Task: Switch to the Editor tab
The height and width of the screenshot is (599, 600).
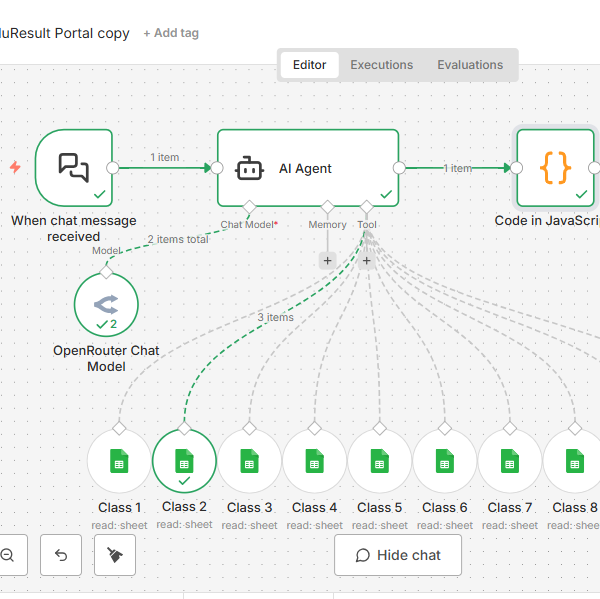Action: 310,65
